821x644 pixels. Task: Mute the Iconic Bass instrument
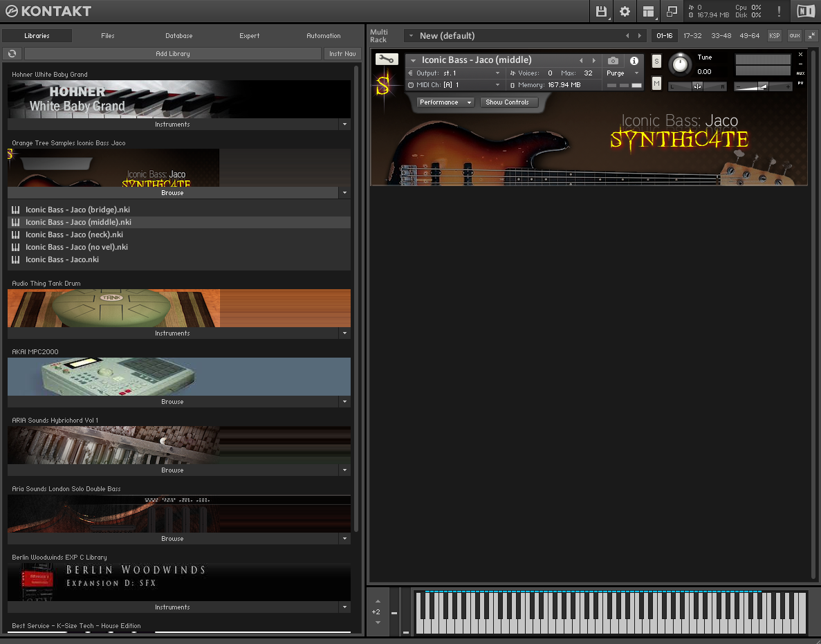click(656, 83)
